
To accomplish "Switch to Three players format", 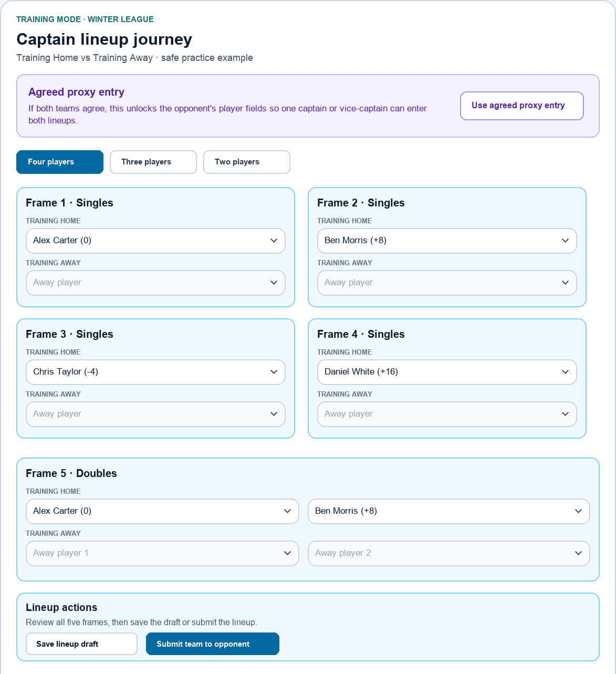I will click(153, 162).
